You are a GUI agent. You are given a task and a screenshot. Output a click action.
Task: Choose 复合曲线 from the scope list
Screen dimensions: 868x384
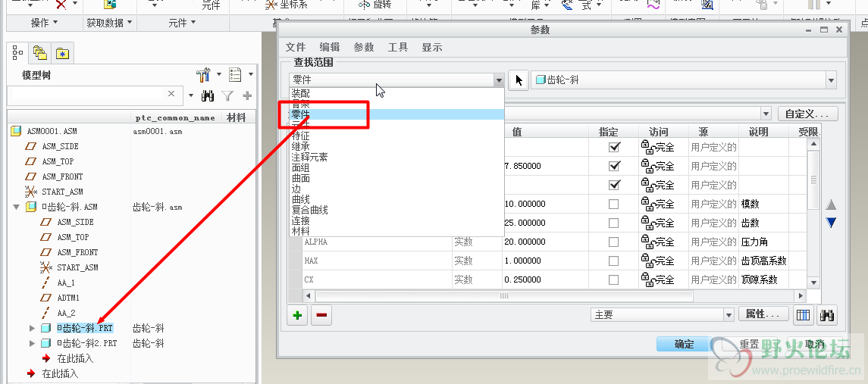[x=396, y=211]
